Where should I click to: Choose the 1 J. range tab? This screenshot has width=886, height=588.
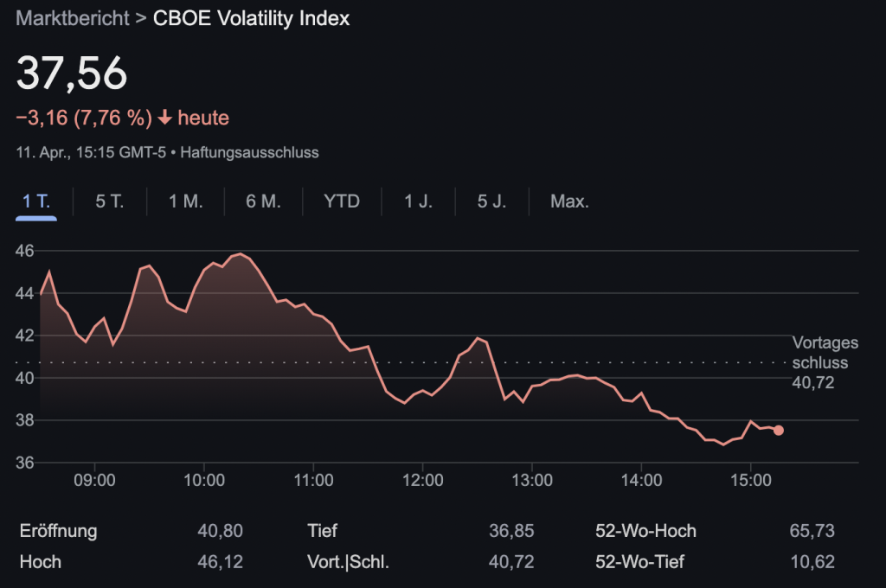(419, 201)
